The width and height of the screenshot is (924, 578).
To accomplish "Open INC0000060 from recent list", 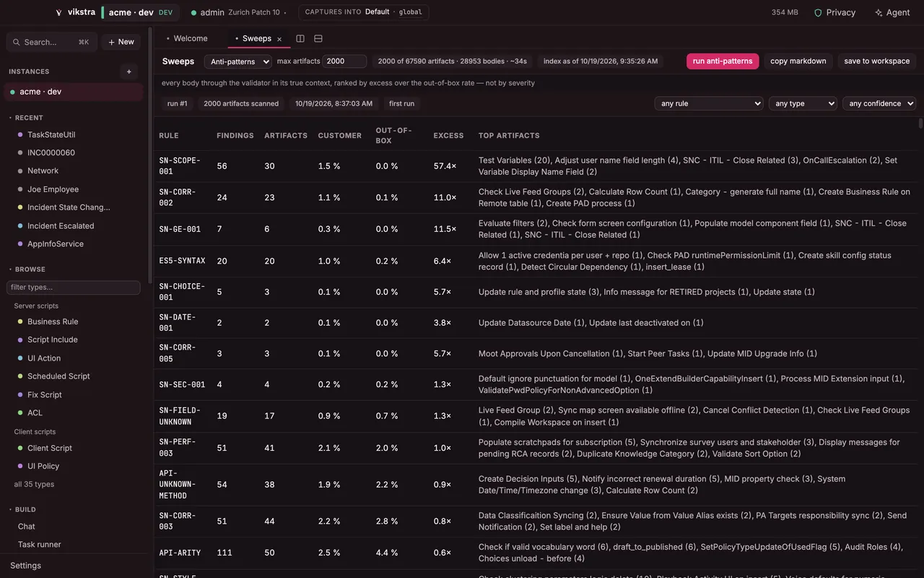I will coord(51,153).
